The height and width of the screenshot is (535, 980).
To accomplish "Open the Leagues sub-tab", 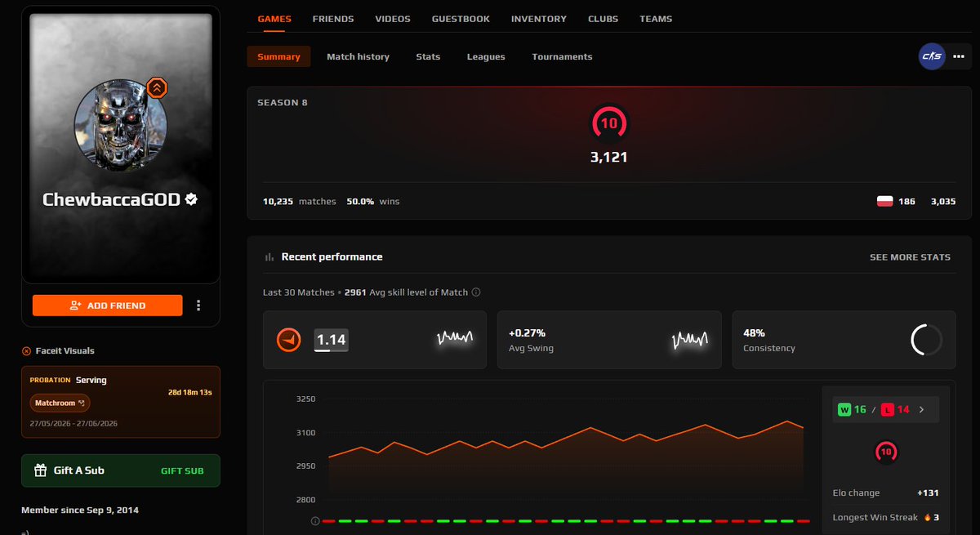I will coord(486,56).
